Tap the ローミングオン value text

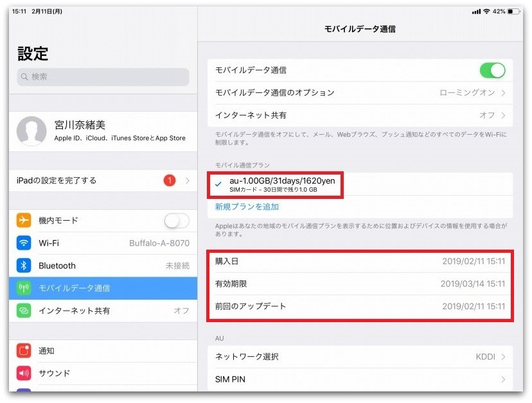pyautogui.click(x=467, y=92)
